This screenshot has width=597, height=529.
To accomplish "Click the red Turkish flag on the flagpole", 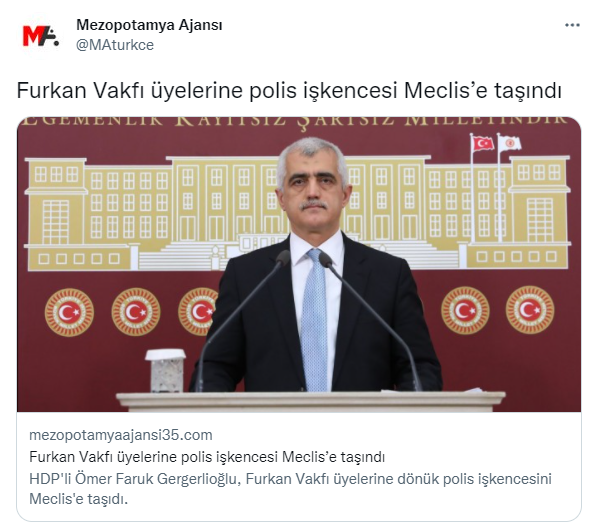I will pos(483,144).
